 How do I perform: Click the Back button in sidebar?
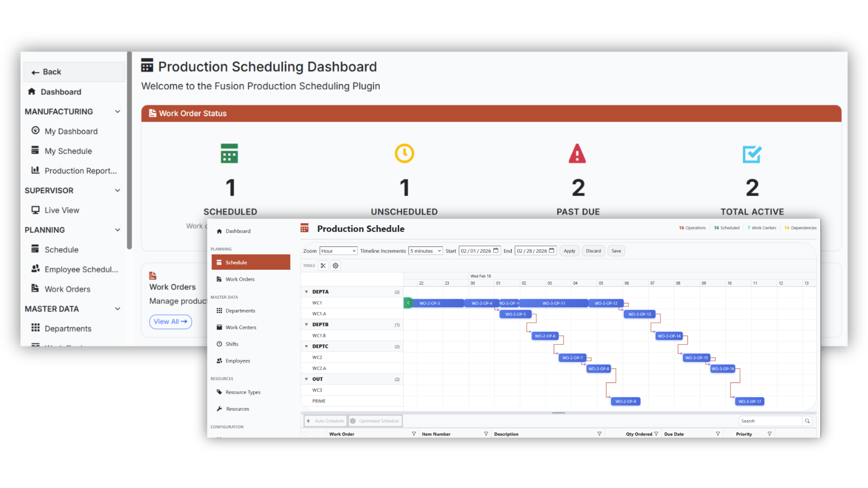[x=74, y=72]
